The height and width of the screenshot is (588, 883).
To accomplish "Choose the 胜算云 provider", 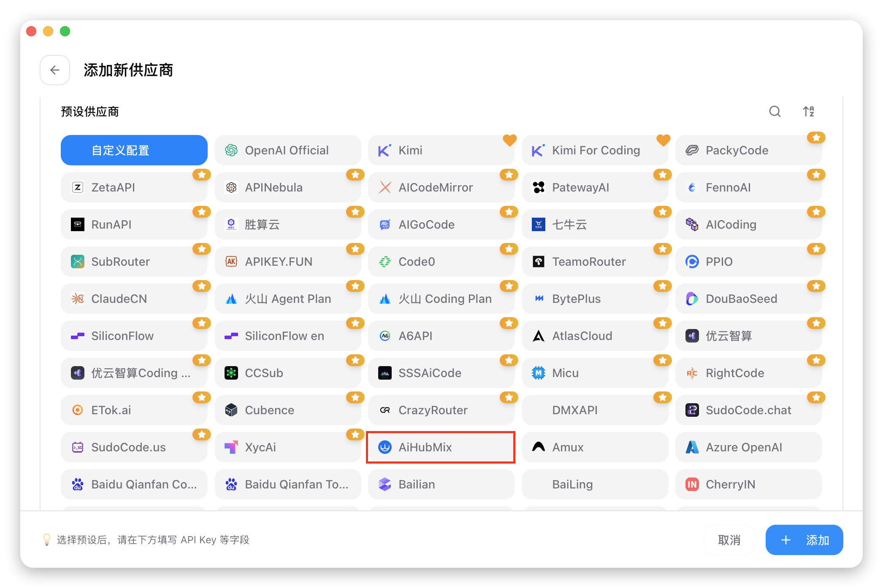I will [x=287, y=224].
